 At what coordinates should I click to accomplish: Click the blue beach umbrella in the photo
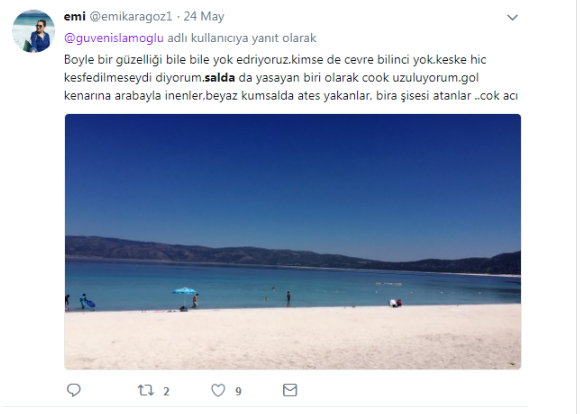(x=185, y=291)
